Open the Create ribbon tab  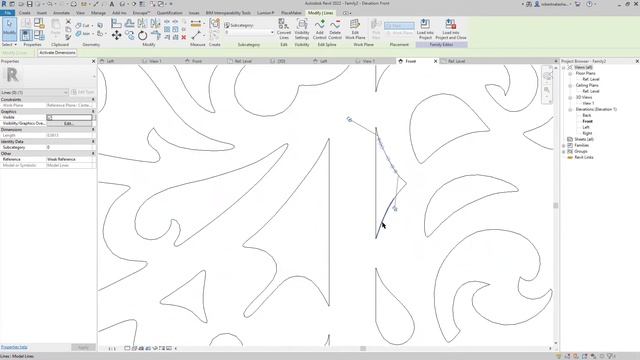tap(24, 13)
